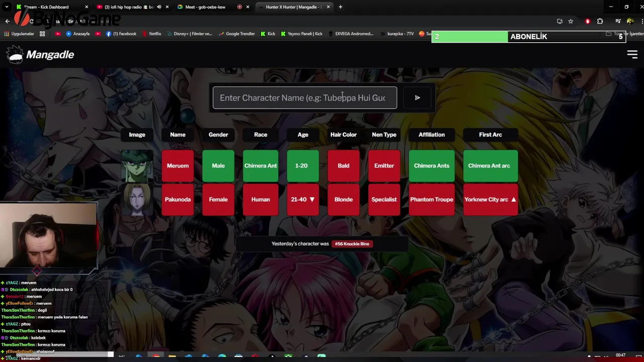
Task: Click the Human race tile
Action: coord(261,200)
